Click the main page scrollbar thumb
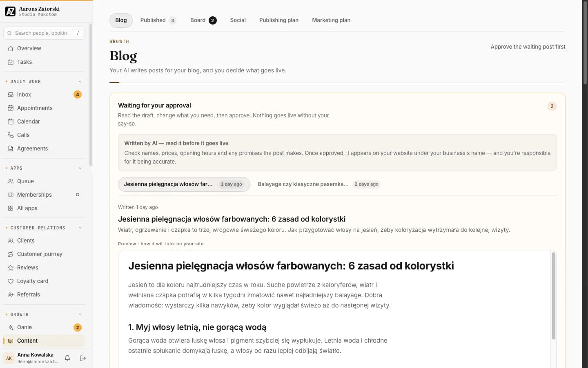This screenshot has height=368, width=588. point(585,43)
